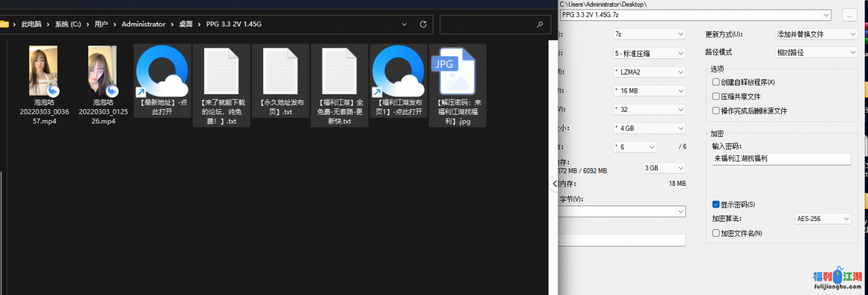Open the AES-256 encryption algorithm dropdown
The width and height of the screenshot is (868, 295).
click(823, 219)
